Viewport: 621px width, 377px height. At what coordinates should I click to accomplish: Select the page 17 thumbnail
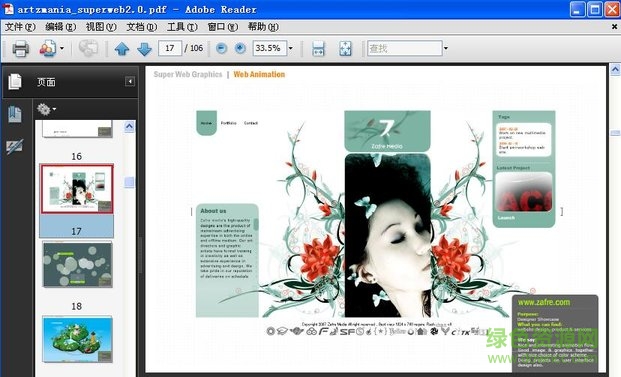(x=77, y=189)
